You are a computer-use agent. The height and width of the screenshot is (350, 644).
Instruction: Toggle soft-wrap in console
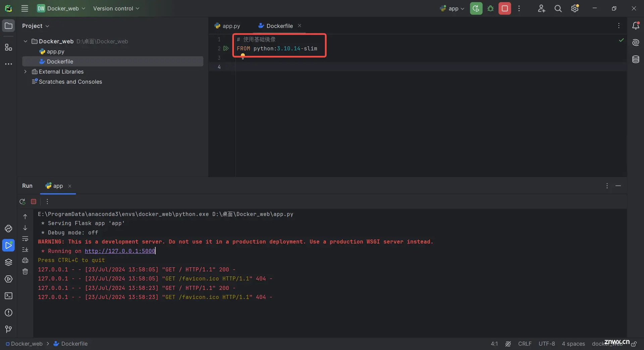(25, 239)
